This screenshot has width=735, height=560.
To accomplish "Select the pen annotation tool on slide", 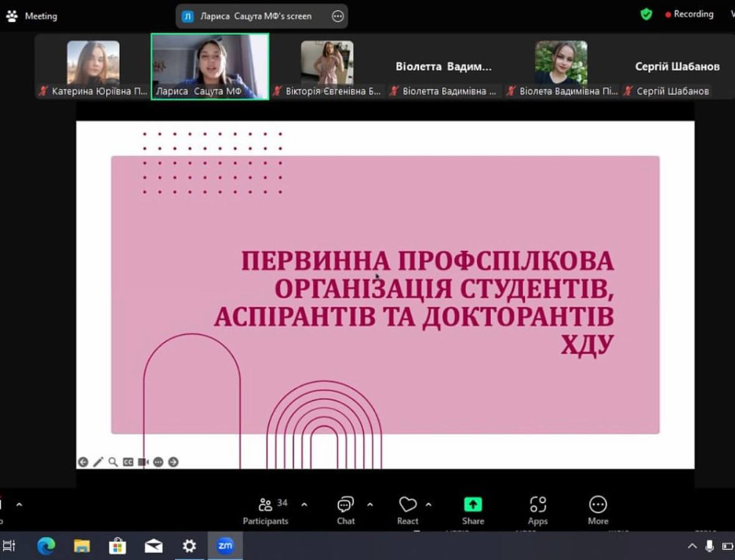I will point(98,462).
